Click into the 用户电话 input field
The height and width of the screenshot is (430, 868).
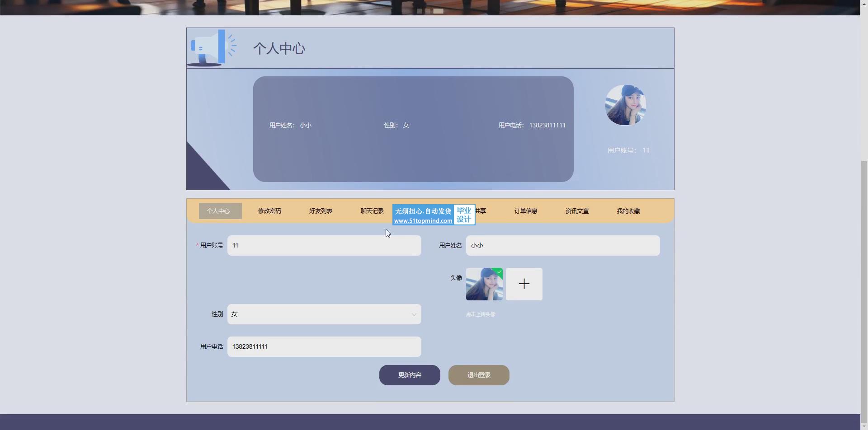tap(324, 346)
